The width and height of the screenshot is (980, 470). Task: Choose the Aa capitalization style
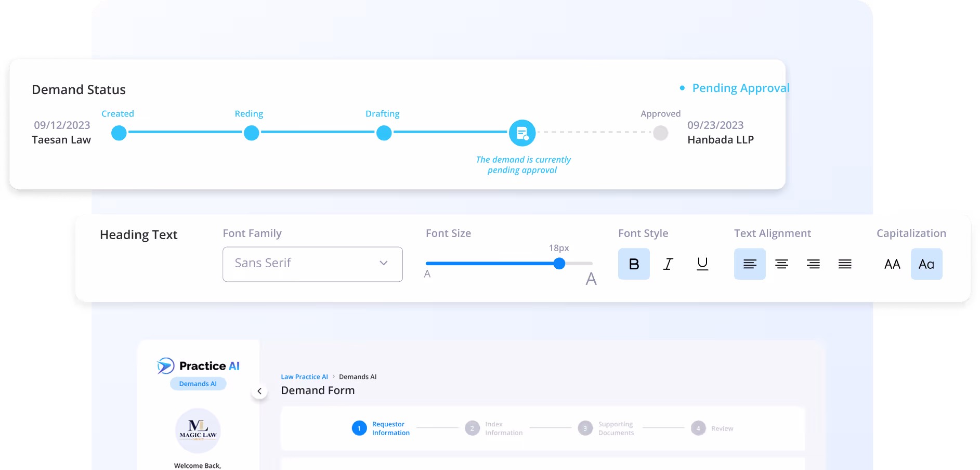coord(926,264)
